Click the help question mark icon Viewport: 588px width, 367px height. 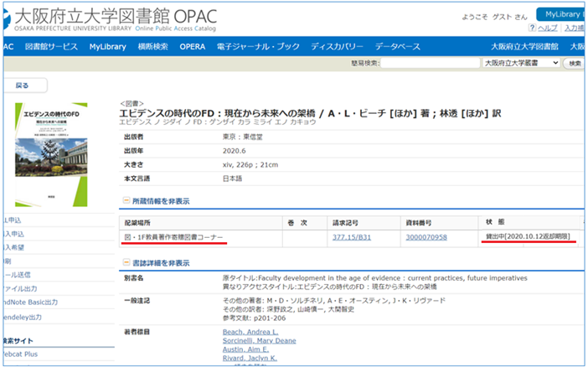coord(532,28)
